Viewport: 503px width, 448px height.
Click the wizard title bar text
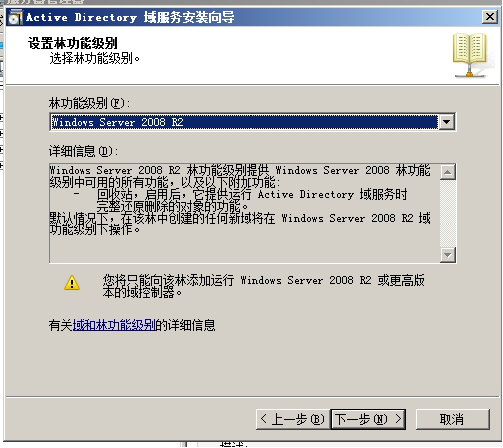click(x=129, y=17)
